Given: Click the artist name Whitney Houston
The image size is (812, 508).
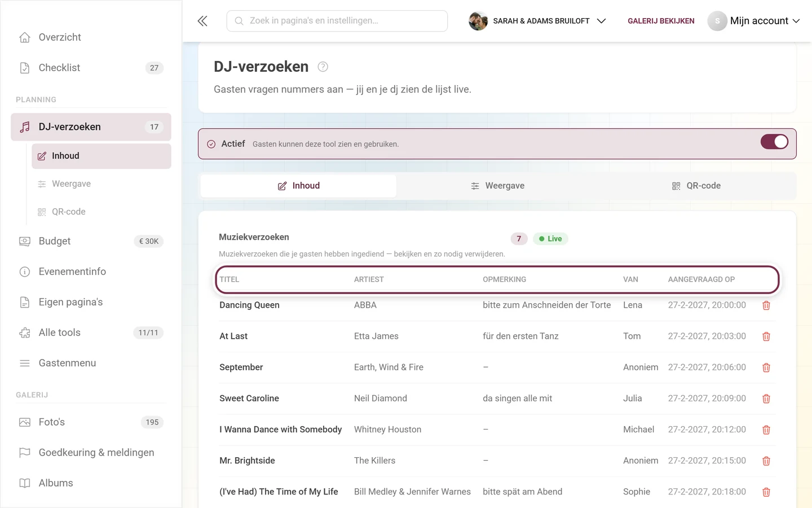Looking at the screenshot, I should click(x=387, y=430).
